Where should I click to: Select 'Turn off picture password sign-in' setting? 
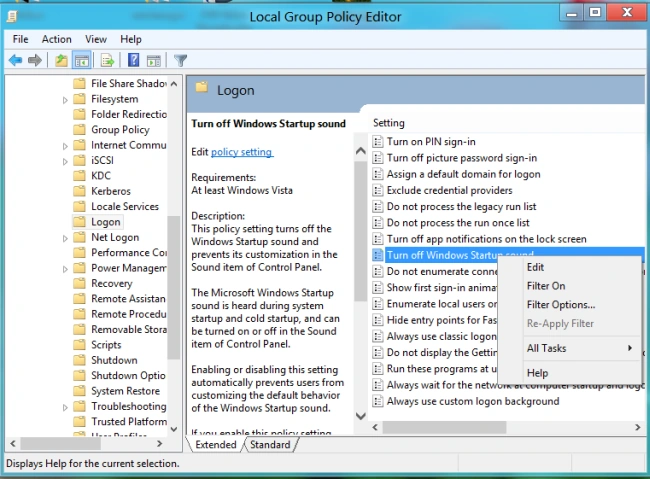pos(461,158)
